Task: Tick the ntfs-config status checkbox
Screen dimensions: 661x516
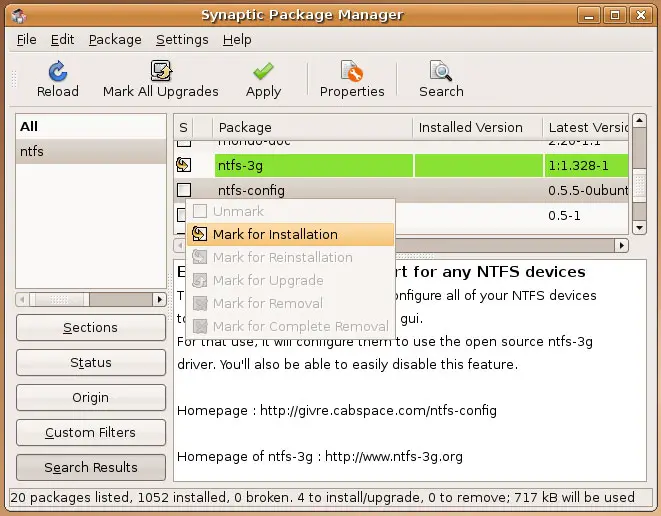Action: [x=184, y=190]
